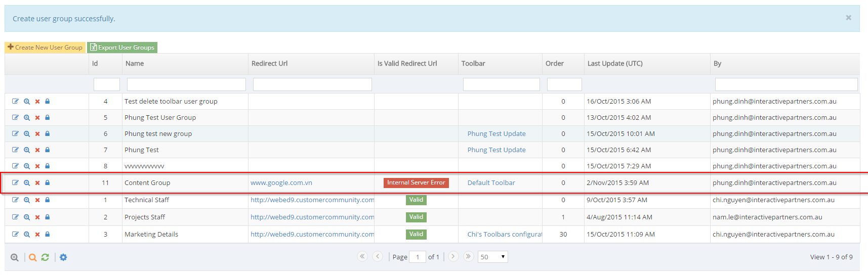
Task: Click view details magnifier for Marketing Details row
Action: point(27,234)
